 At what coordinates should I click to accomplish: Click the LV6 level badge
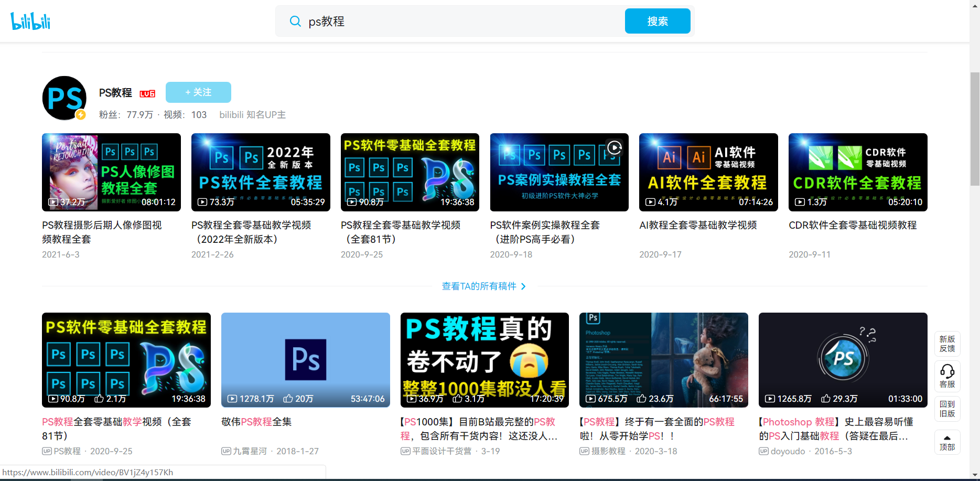click(147, 93)
